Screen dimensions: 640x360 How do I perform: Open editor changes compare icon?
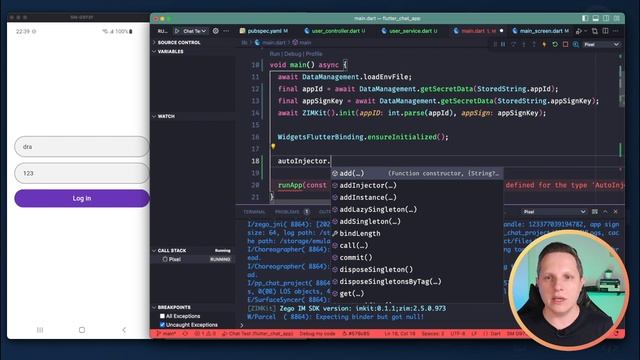(x=595, y=31)
